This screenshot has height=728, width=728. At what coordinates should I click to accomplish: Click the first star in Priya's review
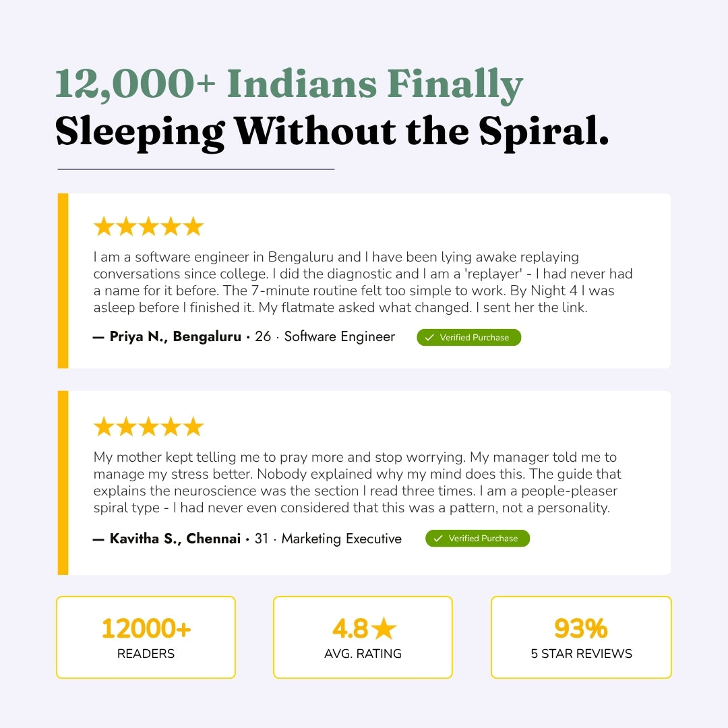pyautogui.click(x=104, y=226)
